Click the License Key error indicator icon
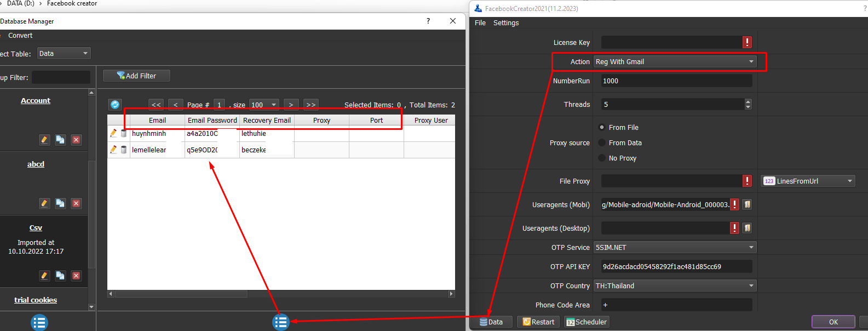 747,42
